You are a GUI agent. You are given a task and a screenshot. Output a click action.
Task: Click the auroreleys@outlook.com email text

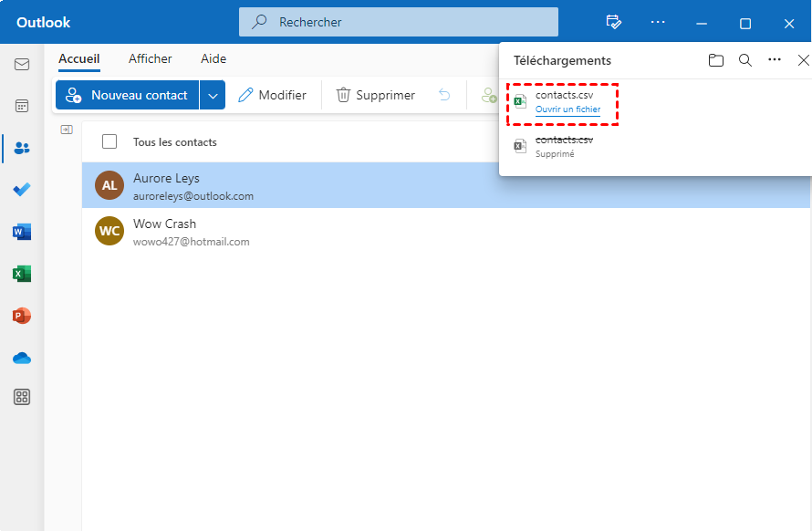pos(193,196)
